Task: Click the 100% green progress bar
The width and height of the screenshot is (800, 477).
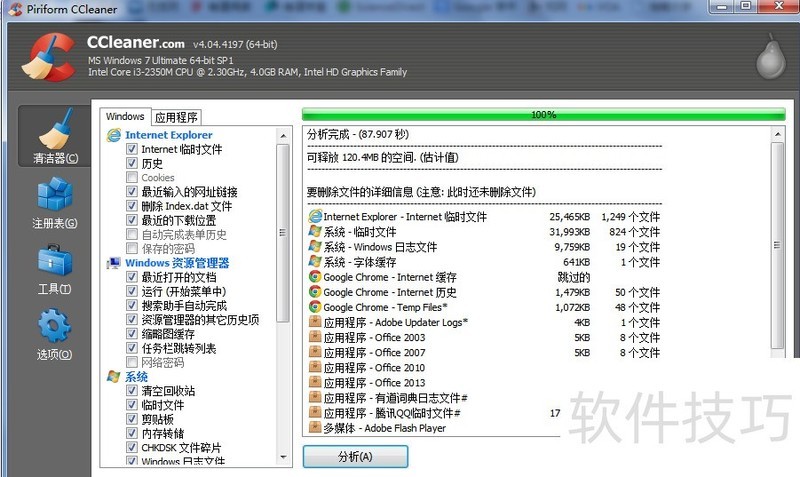Action: [543, 115]
